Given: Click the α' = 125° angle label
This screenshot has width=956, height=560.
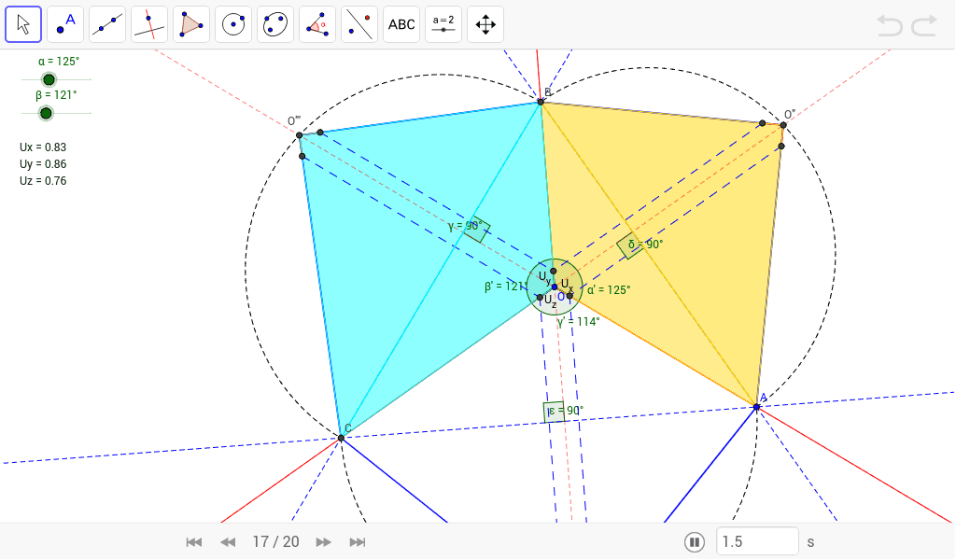Looking at the screenshot, I should click(x=609, y=290).
